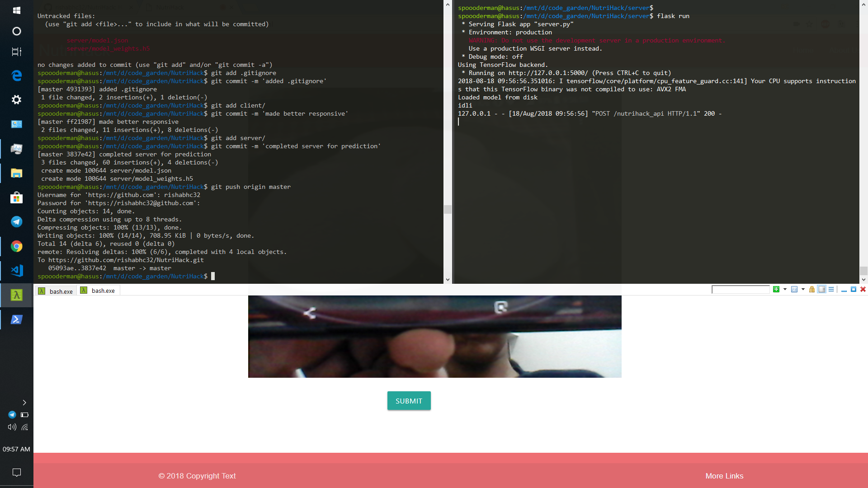The image size is (868, 488).
Task: Switch to the second bash.exe tab
Action: point(98,291)
